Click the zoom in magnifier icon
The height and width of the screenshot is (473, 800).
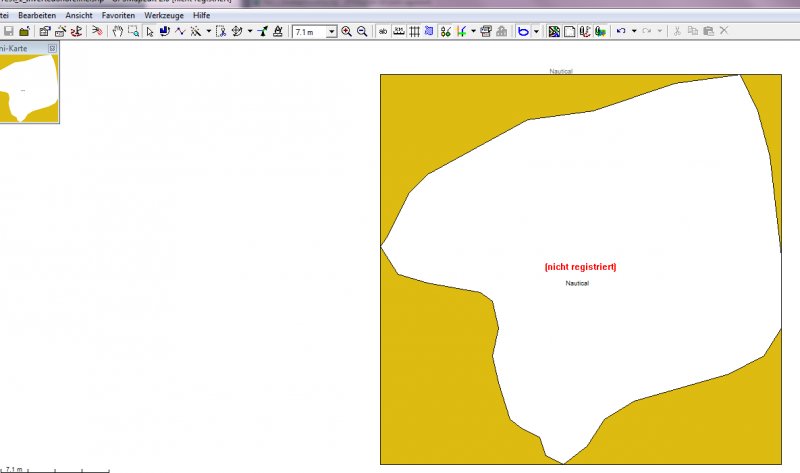[346, 32]
